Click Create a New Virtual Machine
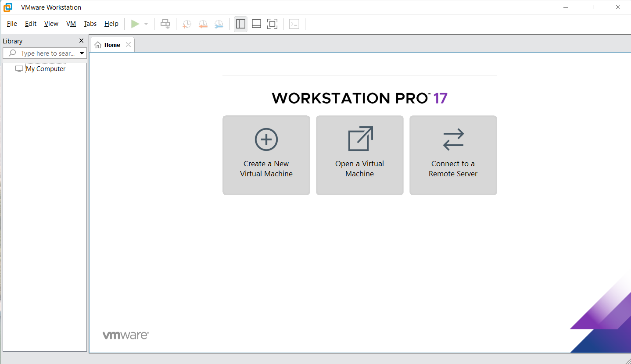The image size is (631, 364). 266,155
